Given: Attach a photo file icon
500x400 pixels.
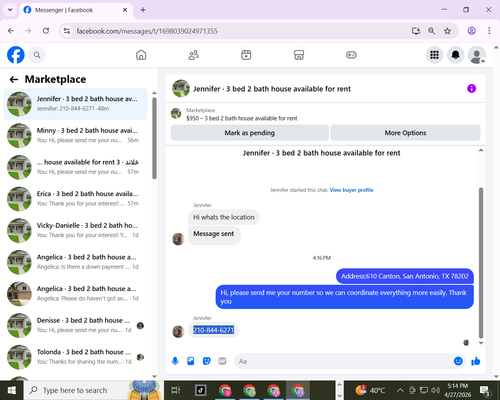Looking at the screenshot, I should click(x=191, y=361).
